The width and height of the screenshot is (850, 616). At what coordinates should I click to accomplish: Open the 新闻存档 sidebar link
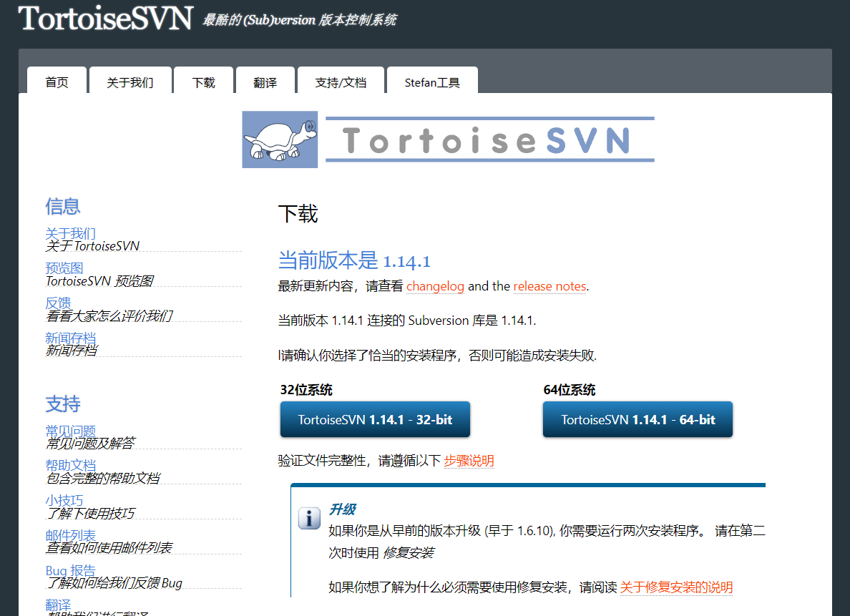(x=70, y=337)
